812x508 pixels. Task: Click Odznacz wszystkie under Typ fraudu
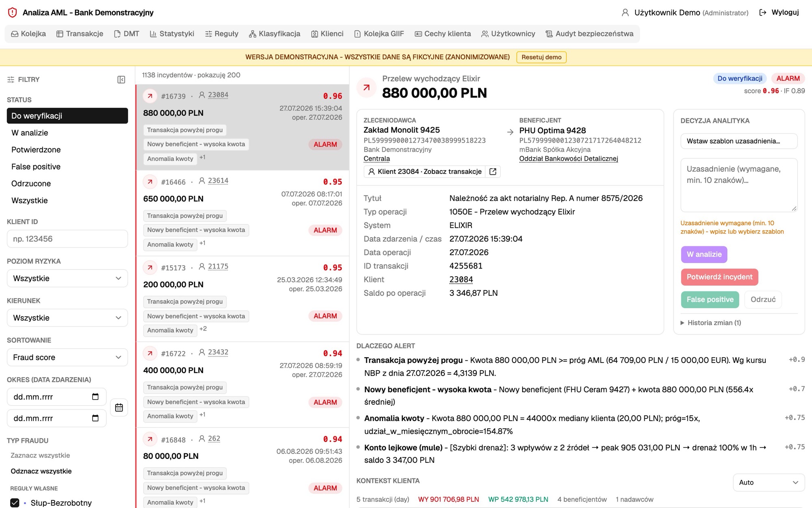pyautogui.click(x=41, y=471)
